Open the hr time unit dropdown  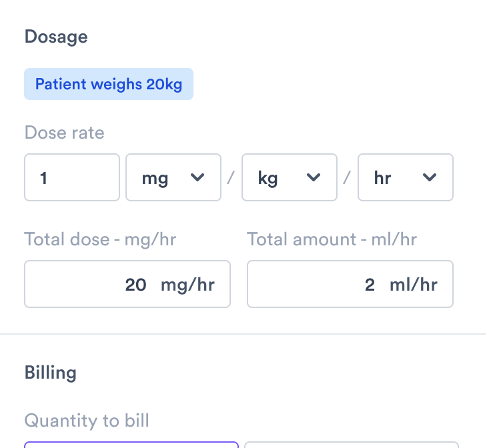tap(405, 177)
